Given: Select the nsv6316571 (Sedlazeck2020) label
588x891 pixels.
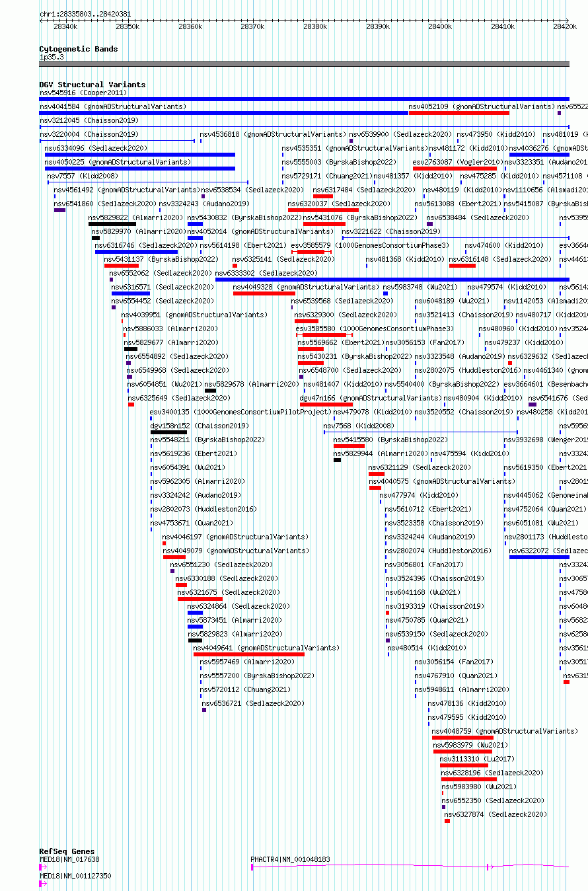Looking at the screenshot, I should coord(163,287).
